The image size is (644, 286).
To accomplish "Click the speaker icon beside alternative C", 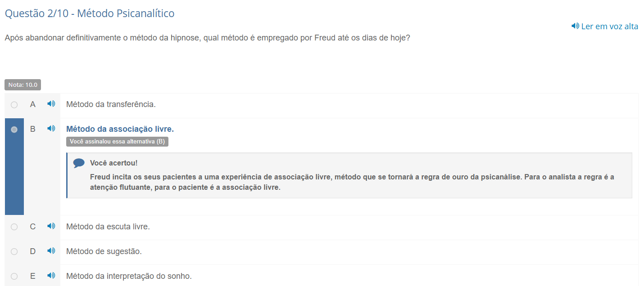I will click(x=51, y=226).
